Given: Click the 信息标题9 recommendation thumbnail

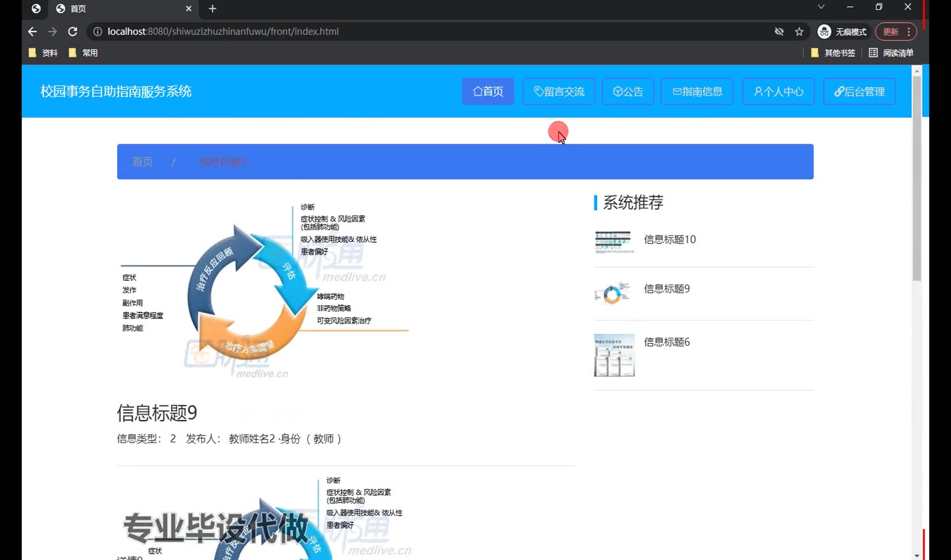Looking at the screenshot, I should tap(612, 293).
